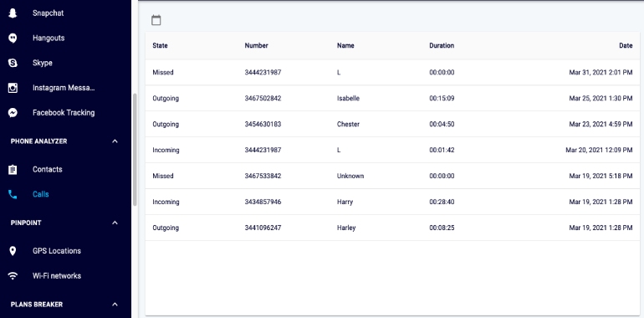644x318 pixels.
Task: Open the Snapchat ghost icon
Action: click(13, 13)
